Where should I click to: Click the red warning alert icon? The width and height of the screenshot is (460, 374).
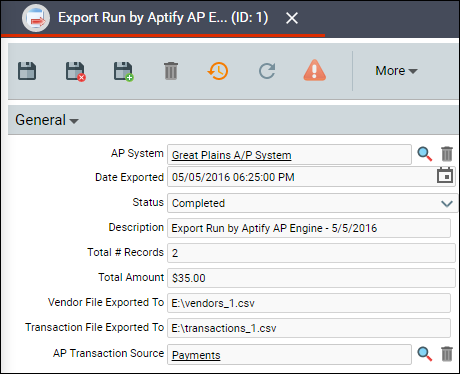[x=315, y=71]
